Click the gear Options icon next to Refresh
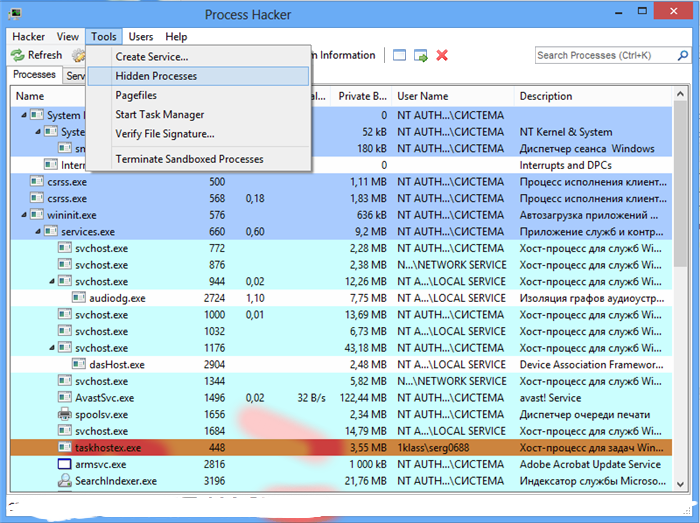Screen dimensions: 700x523 point(79,55)
